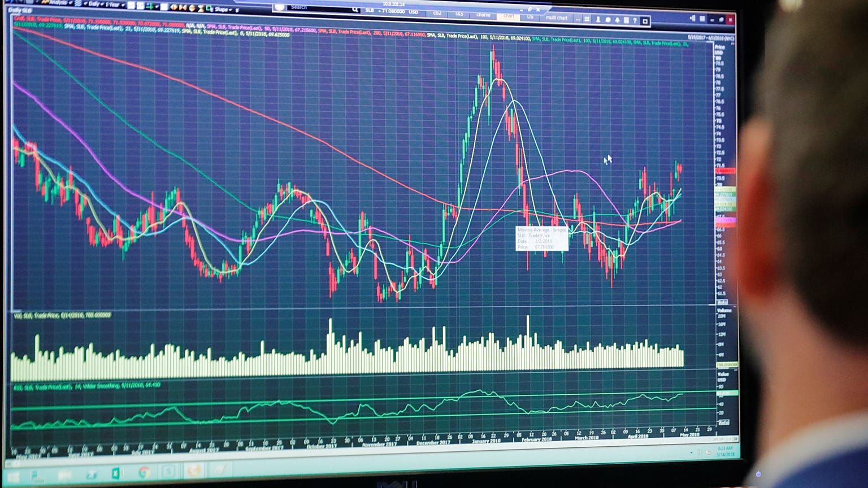Click the layout icon near window controls
The image size is (868, 488).
pyautogui.click(x=693, y=19)
